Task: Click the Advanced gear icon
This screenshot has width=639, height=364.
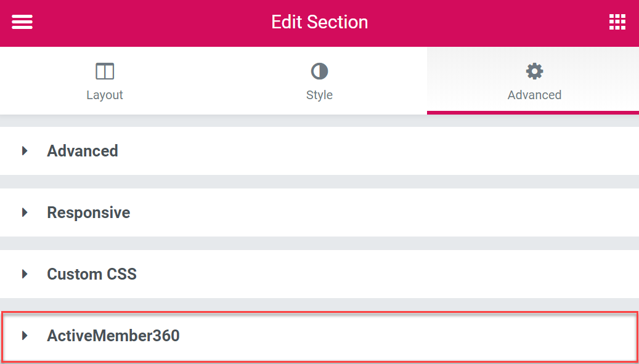Action: [x=534, y=71]
